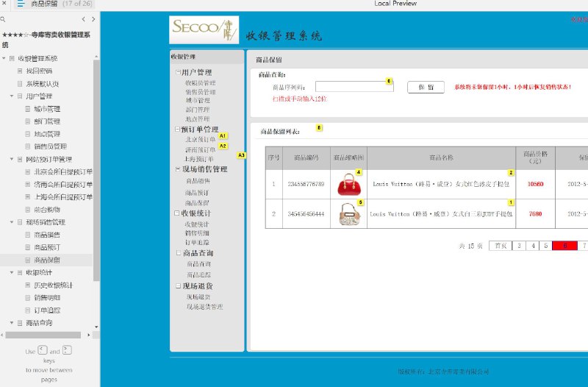
Task: Click 商品名称 column header
Action: click(442, 158)
